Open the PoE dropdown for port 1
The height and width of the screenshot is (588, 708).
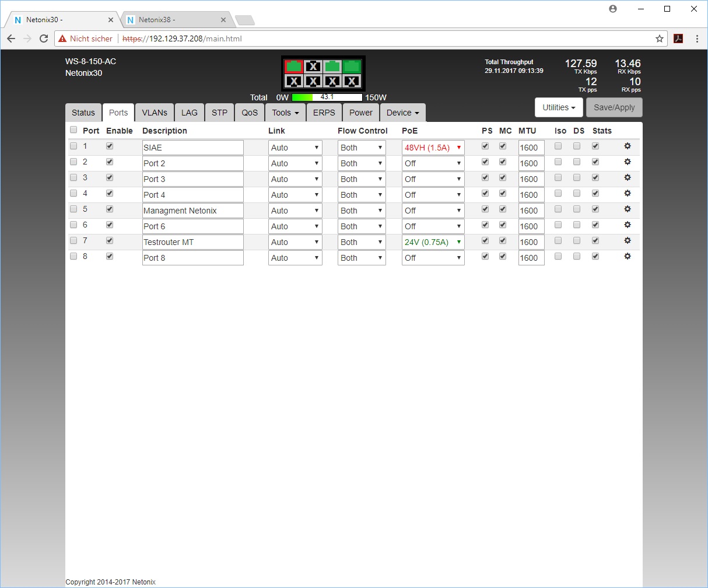[433, 148]
